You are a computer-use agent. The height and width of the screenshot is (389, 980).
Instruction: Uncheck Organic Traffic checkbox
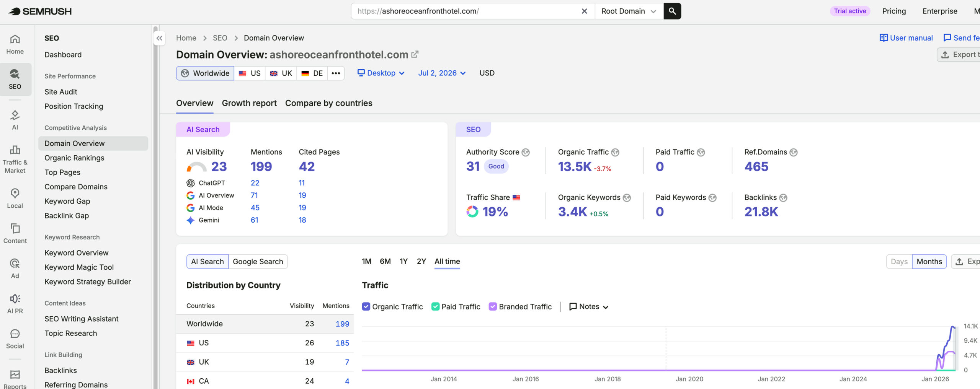pyautogui.click(x=366, y=307)
